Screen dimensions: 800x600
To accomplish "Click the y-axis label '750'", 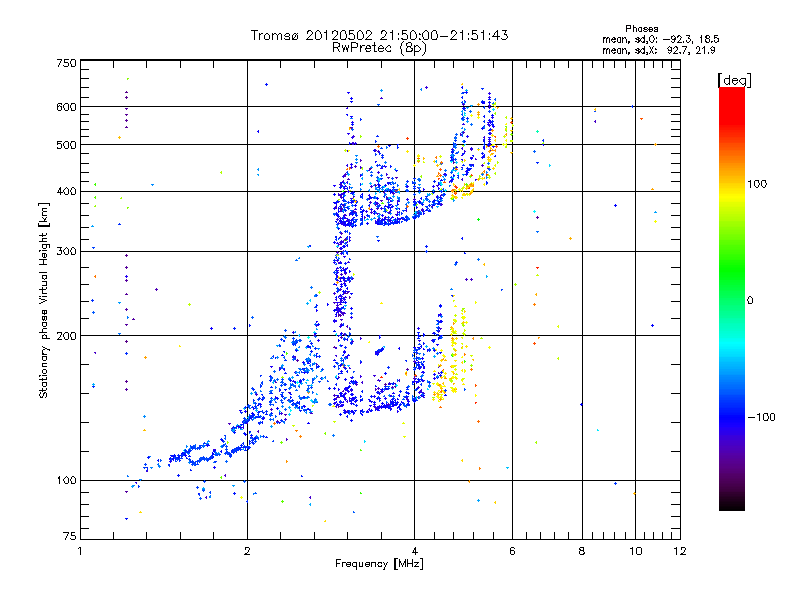I will (x=66, y=63).
